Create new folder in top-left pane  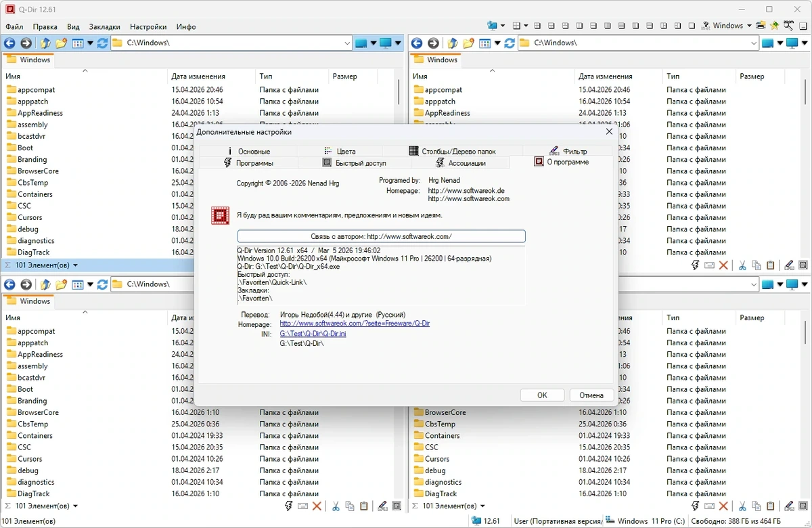coord(61,43)
